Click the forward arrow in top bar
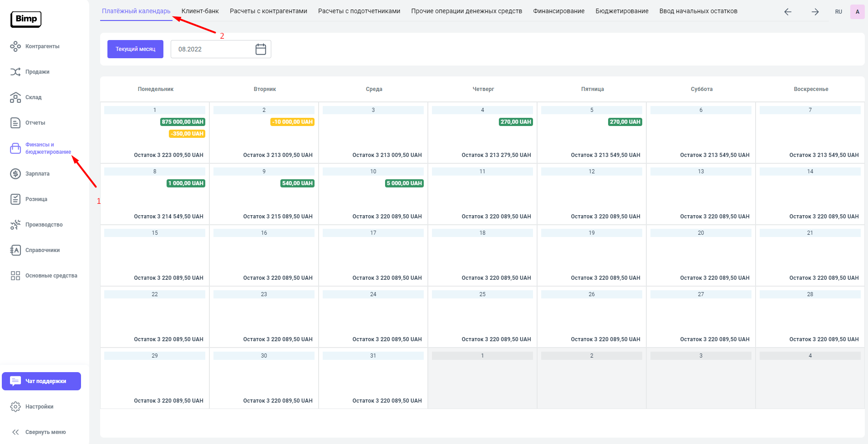The height and width of the screenshot is (444, 868). [x=815, y=12]
